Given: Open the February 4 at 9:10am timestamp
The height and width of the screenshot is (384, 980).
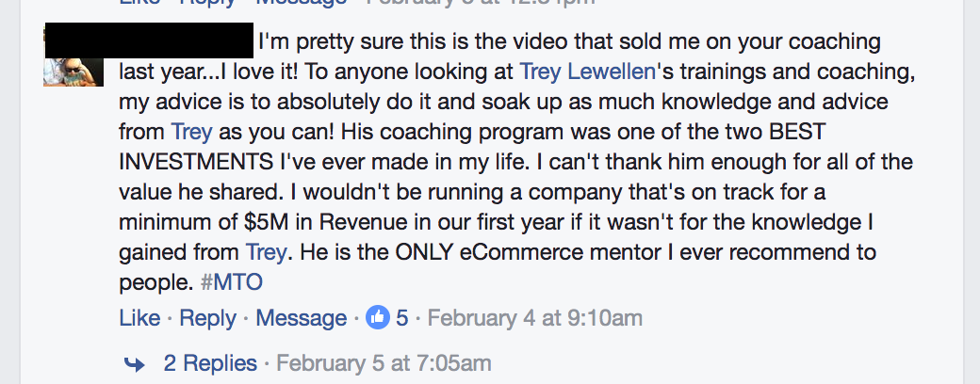Looking at the screenshot, I should 534,318.
